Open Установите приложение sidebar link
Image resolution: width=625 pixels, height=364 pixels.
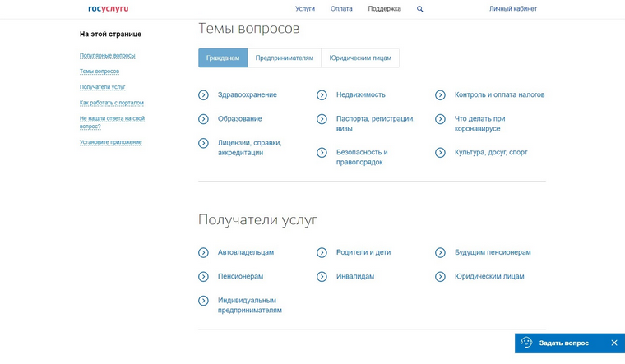[x=111, y=142]
